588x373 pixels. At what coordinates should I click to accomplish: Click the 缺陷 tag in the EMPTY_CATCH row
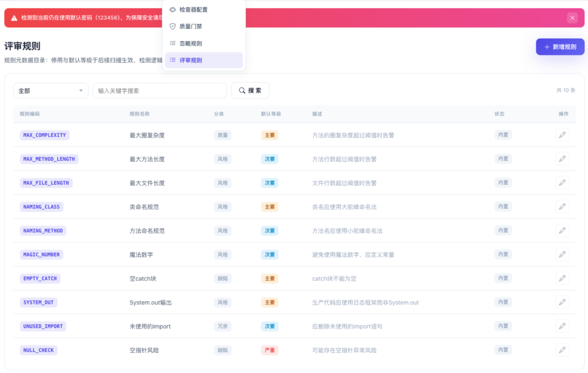223,278
